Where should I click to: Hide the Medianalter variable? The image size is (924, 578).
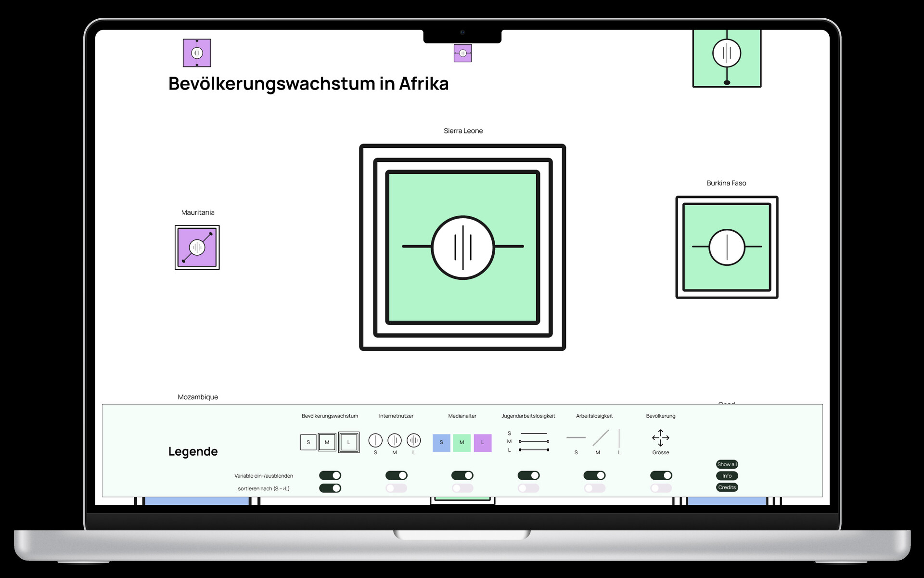coord(462,475)
